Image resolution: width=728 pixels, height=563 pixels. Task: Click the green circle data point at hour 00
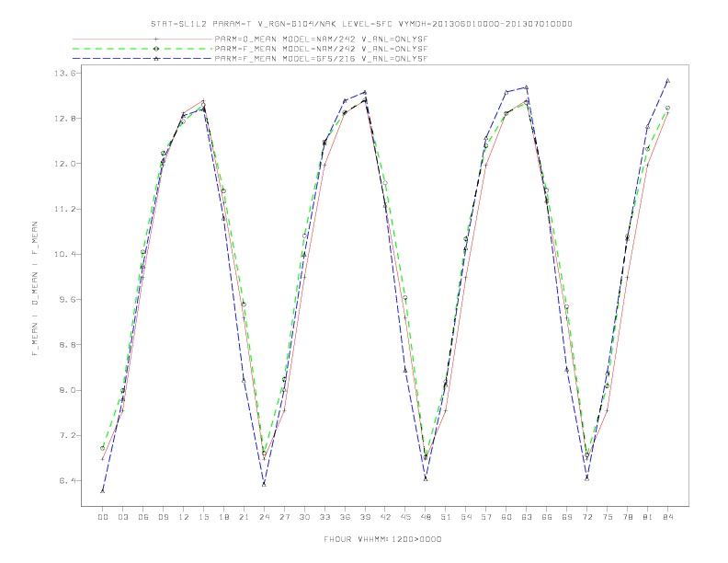pyautogui.click(x=103, y=448)
